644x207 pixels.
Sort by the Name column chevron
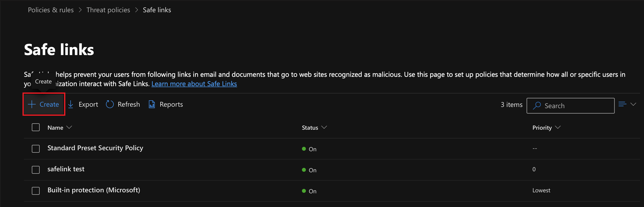click(x=69, y=127)
